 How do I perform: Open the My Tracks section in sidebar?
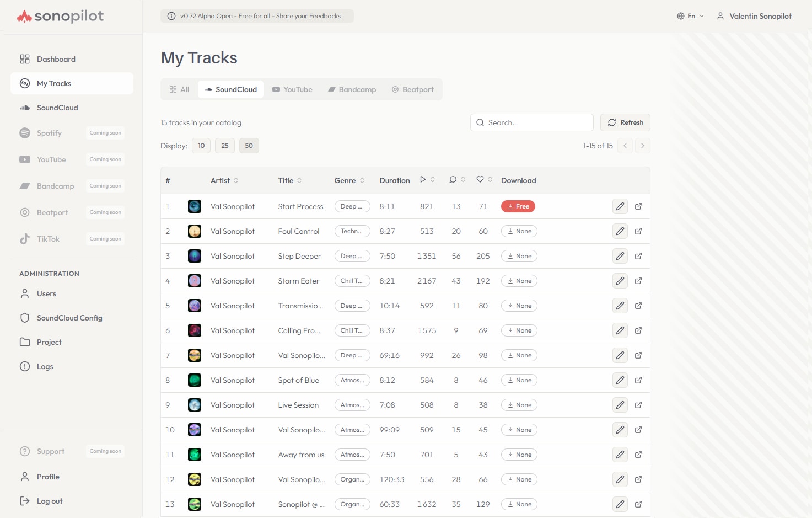(54, 83)
